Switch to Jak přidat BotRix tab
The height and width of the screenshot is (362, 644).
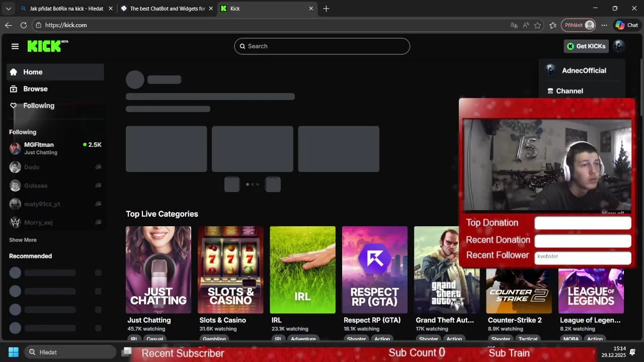pyautogui.click(x=66, y=9)
